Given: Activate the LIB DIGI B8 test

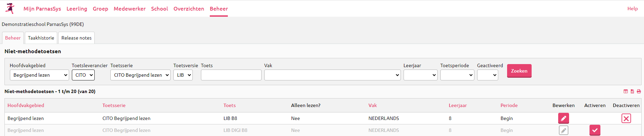Looking at the screenshot, I should (x=595, y=130).
